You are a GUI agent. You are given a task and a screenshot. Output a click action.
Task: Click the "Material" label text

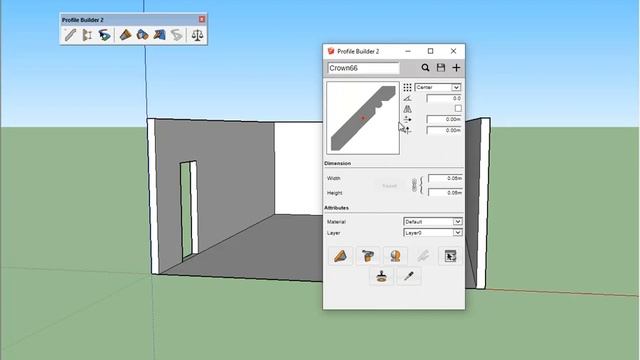coord(336,222)
